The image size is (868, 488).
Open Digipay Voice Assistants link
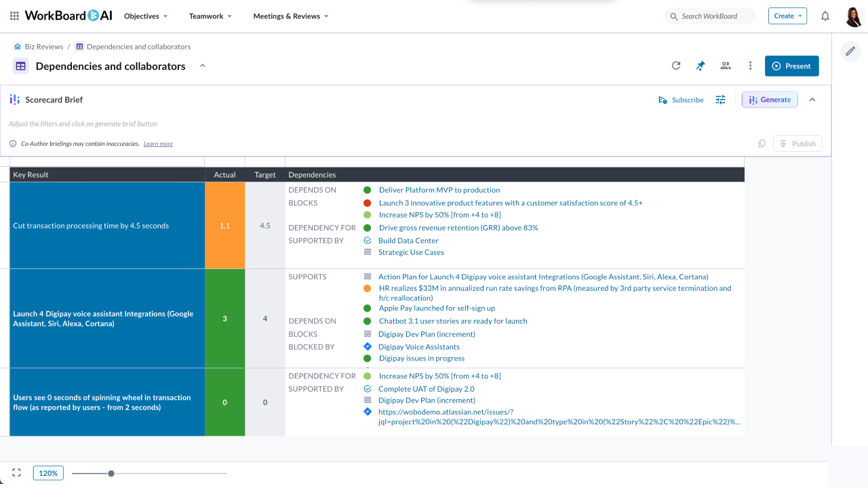click(419, 347)
